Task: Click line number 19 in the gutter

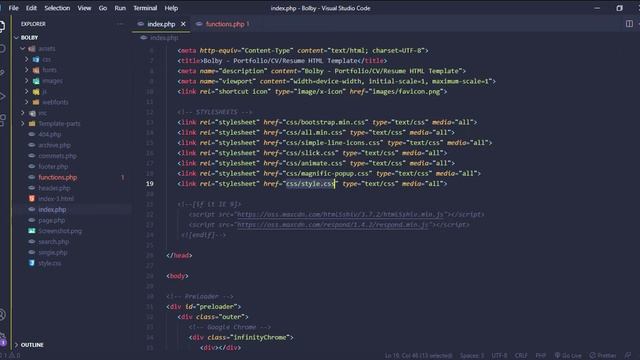Action: click(150, 184)
